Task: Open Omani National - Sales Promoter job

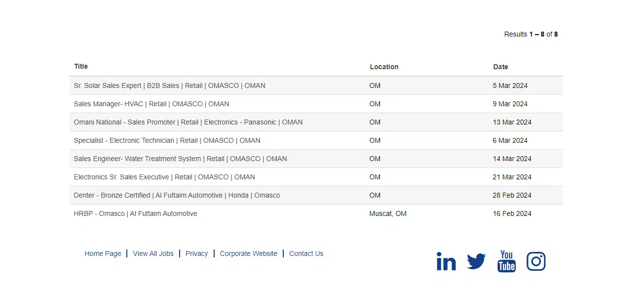Action: click(188, 122)
